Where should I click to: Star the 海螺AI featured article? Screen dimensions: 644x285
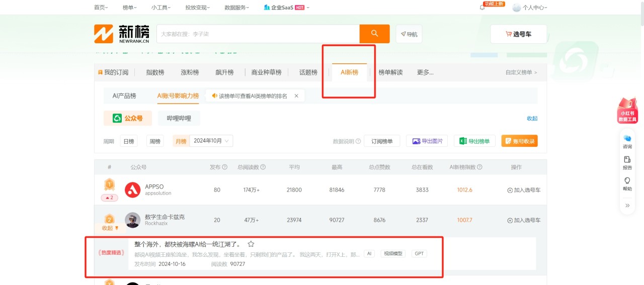tap(251, 244)
